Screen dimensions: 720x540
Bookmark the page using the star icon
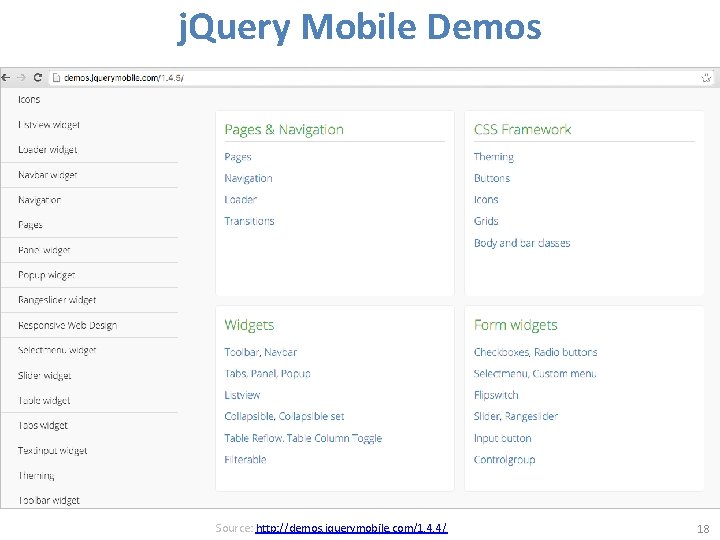pyautogui.click(x=706, y=78)
